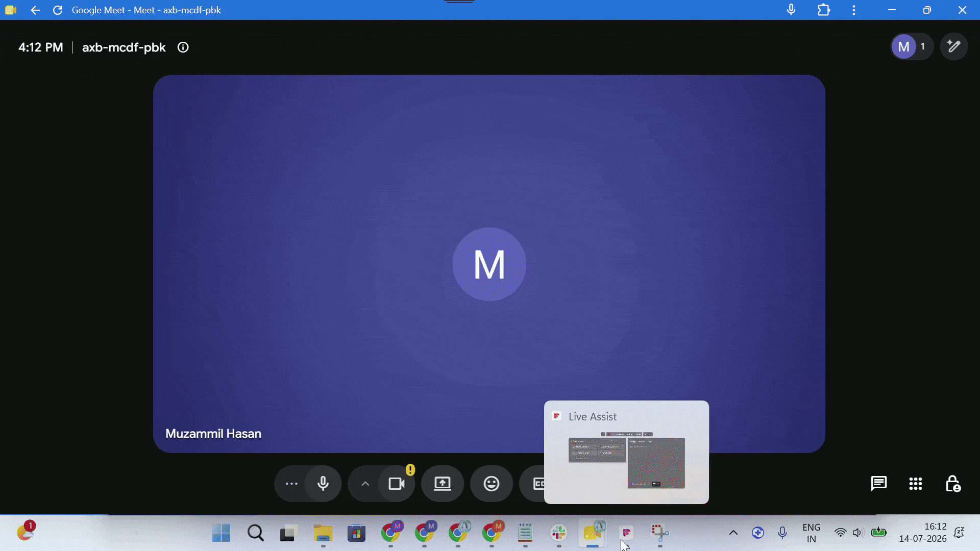The width and height of the screenshot is (980, 551).
Task: Open the activities grid icon
Action: tap(915, 483)
